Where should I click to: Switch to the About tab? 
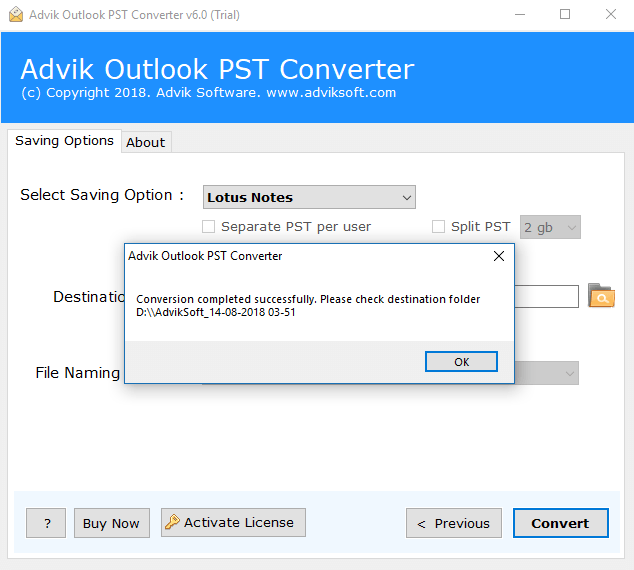(146, 142)
